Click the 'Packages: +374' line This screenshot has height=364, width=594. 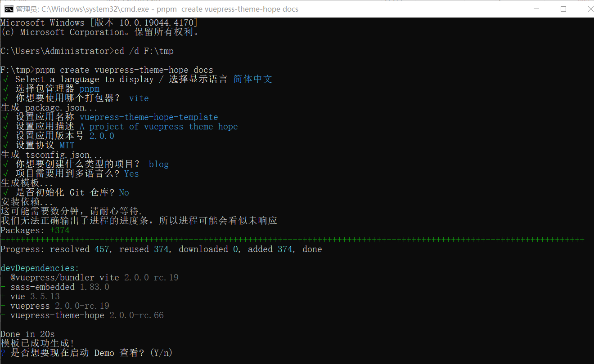point(35,230)
